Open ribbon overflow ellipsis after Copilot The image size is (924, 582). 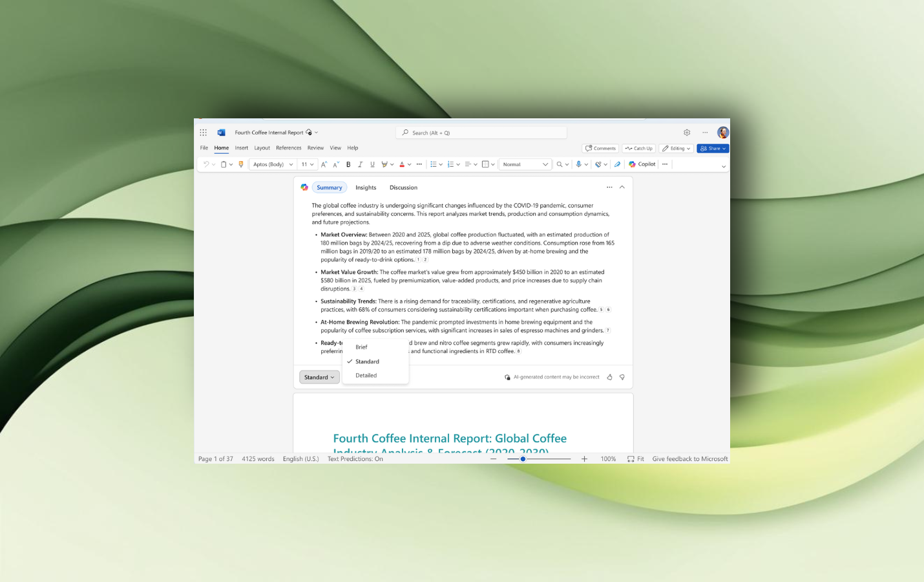(x=665, y=164)
